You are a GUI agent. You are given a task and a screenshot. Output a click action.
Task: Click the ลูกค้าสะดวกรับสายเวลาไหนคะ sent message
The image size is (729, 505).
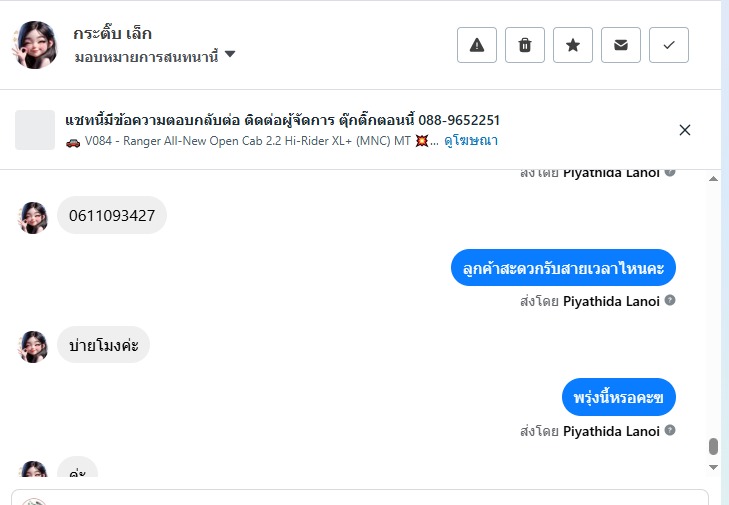point(564,268)
